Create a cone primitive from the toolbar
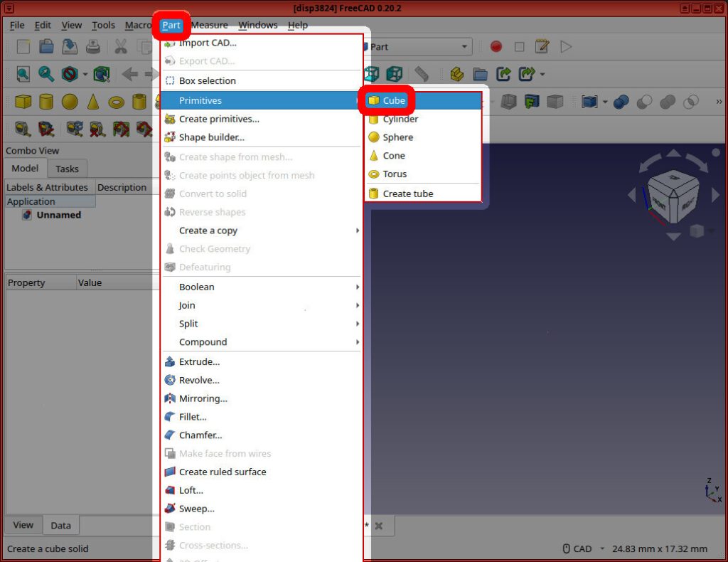 point(93,101)
